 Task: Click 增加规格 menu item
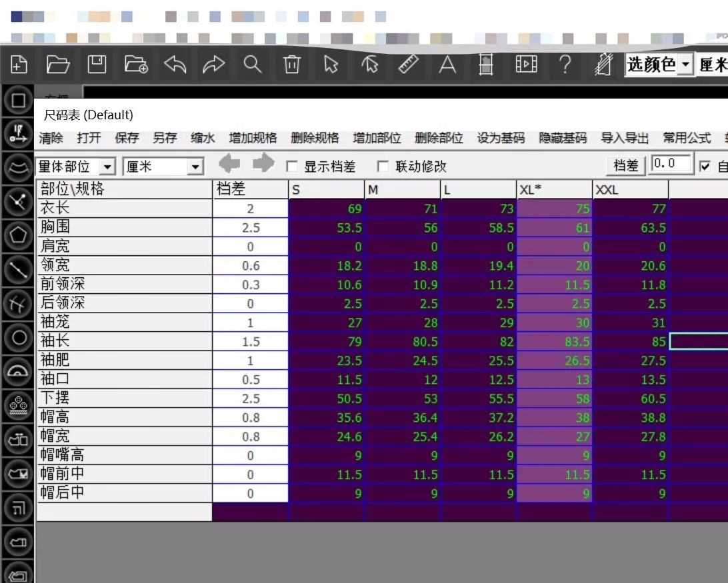[253, 138]
